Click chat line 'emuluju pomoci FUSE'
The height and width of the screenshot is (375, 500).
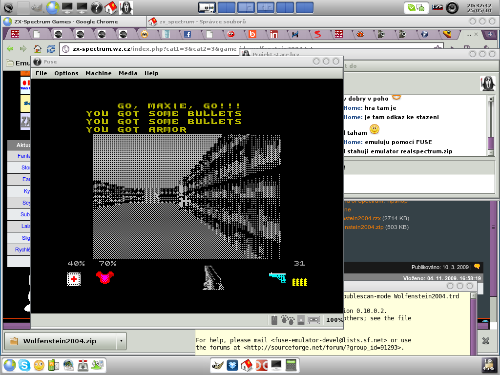click(398, 142)
